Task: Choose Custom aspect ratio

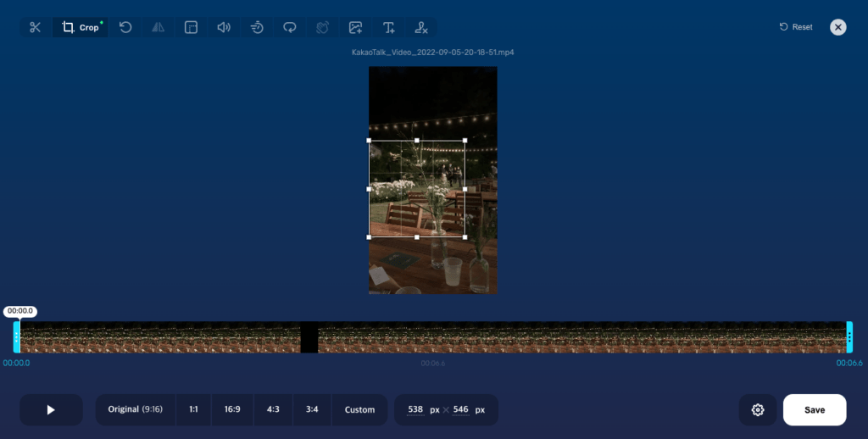Action: click(x=359, y=409)
